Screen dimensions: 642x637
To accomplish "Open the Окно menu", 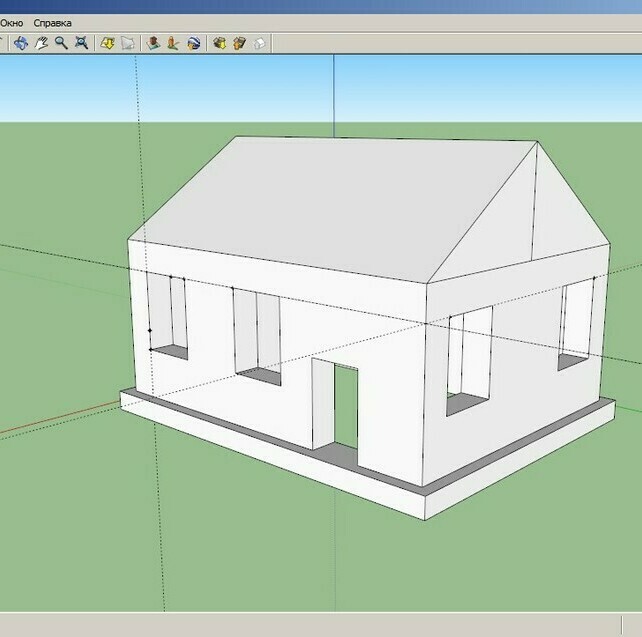I will point(11,23).
